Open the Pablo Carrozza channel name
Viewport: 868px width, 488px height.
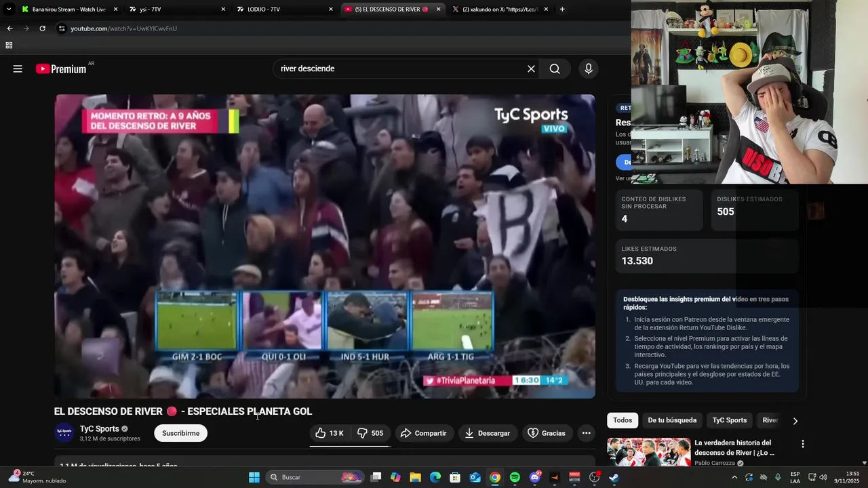point(715,464)
